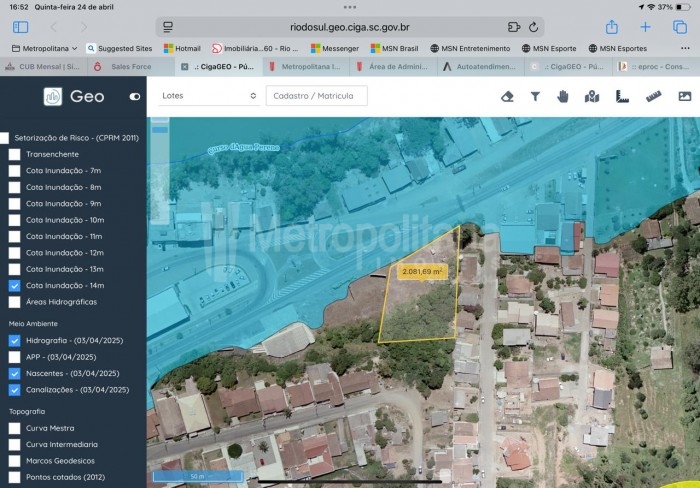Open the MSN Brasil bookmark
The height and width of the screenshot is (488, 700).
click(x=391, y=48)
